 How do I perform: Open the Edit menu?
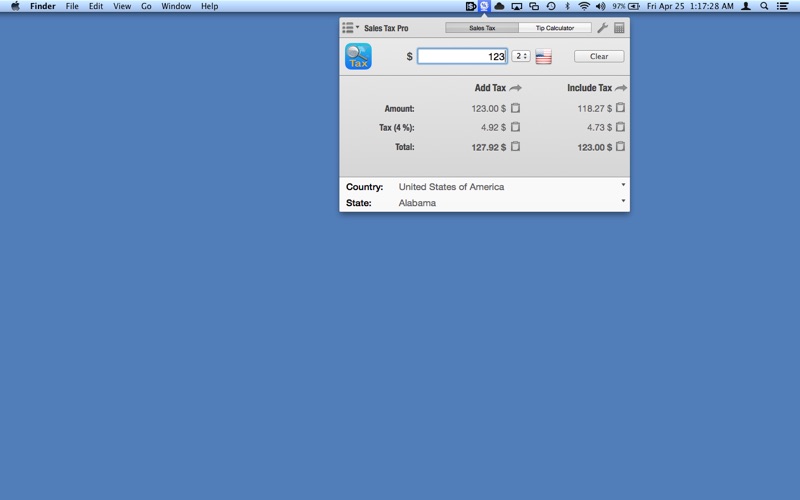(x=96, y=6)
